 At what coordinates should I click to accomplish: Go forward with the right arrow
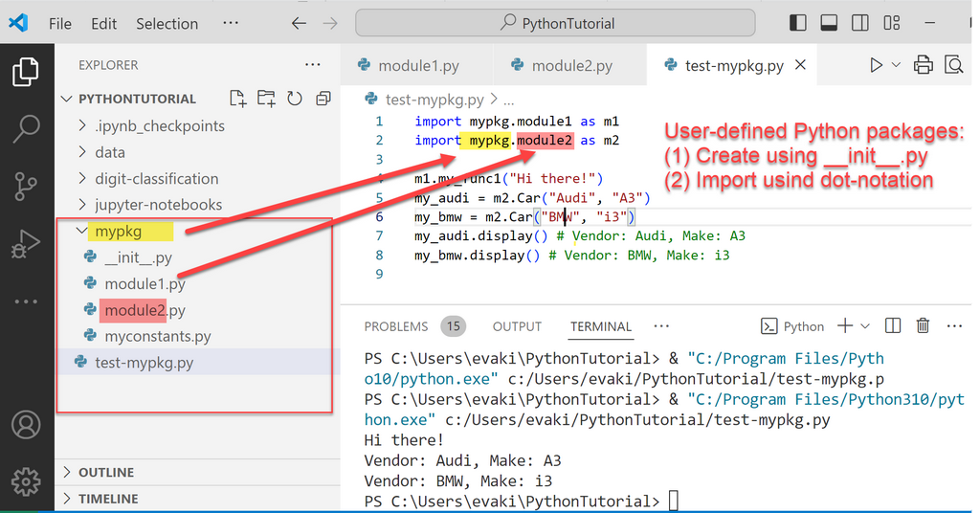click(330, 24)
